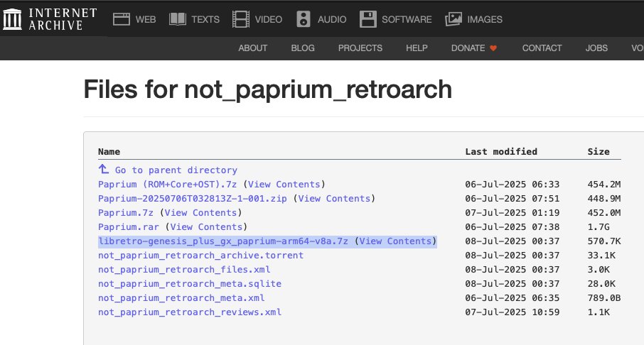Go to the PROJECTS page
The image size is (644, 345).
pos(360,48)
